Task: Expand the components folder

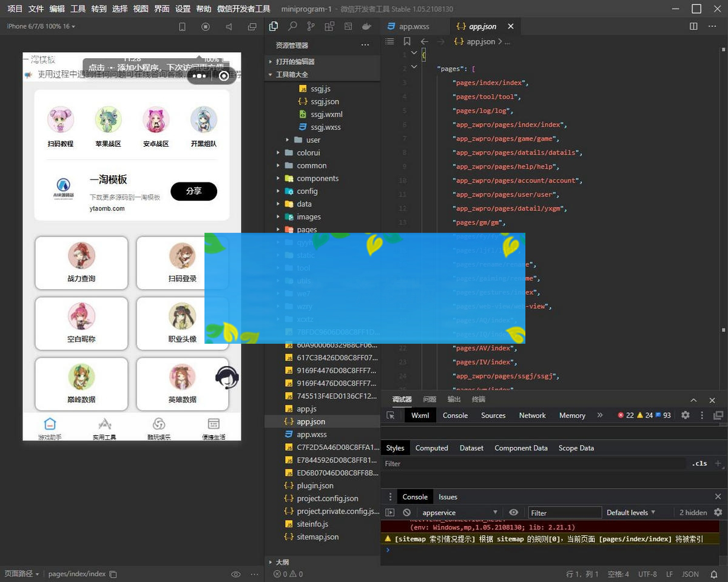Action: click(x=317, y=178)
